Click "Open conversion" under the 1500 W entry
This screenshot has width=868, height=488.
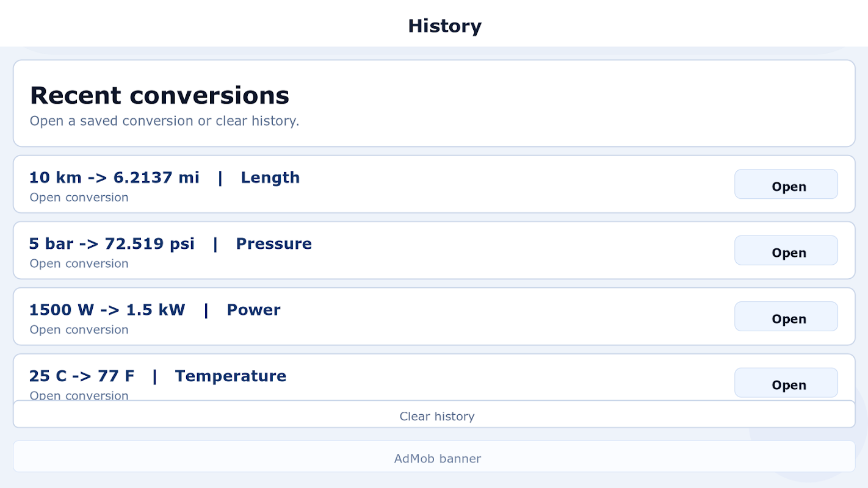click(x=79, y=330)
